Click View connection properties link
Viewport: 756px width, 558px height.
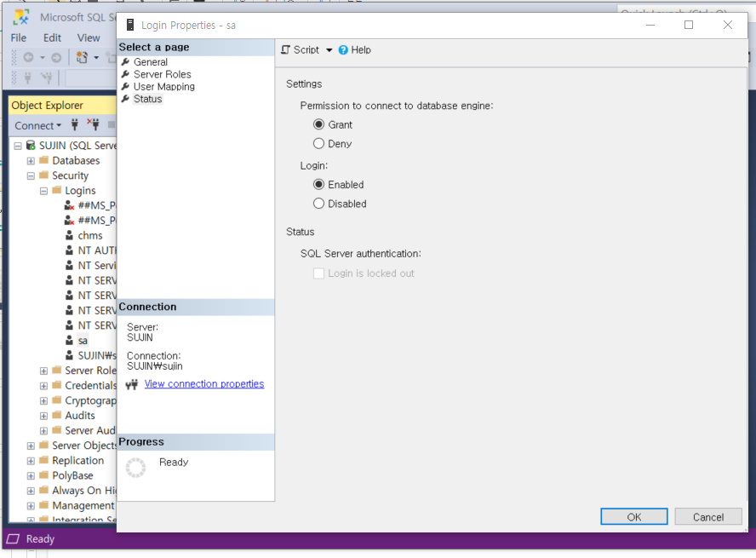coord(204,384)
